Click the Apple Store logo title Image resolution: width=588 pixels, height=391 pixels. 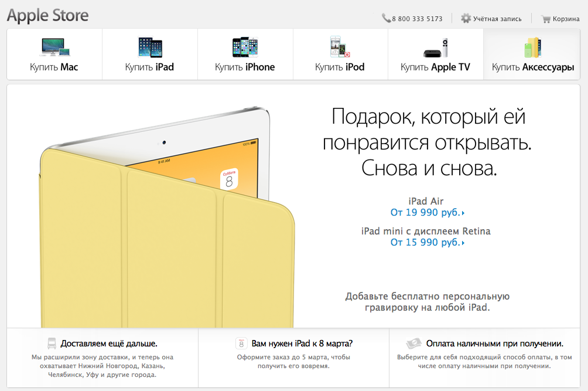point(47,15)
